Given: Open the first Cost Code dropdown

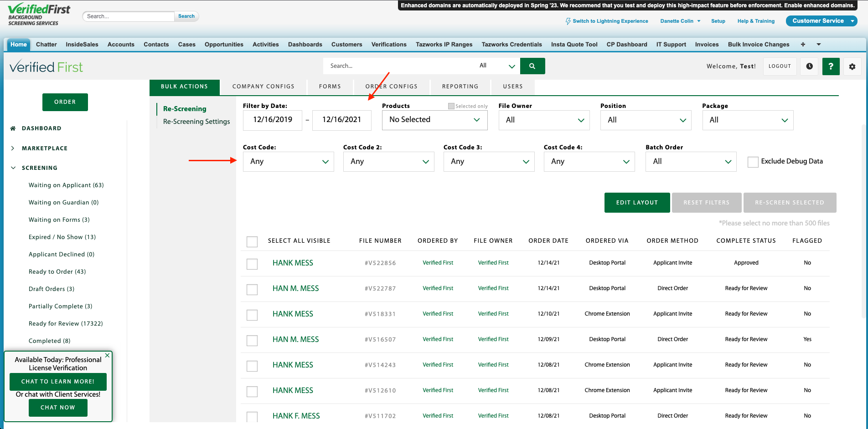Looking at the screenshot, I should pos(289,162).
